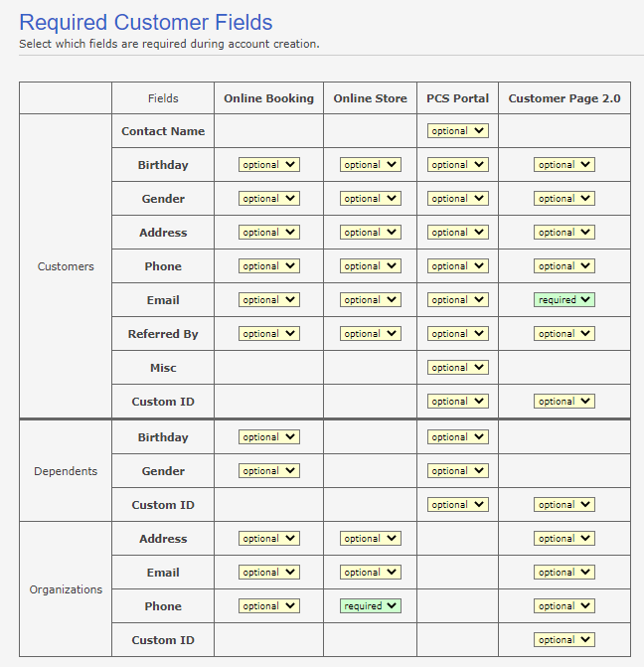The width and height of the screenshot is (644, 667).
Task: Change required Email setting for Customer Page 2.0
Action: (564, 300)
